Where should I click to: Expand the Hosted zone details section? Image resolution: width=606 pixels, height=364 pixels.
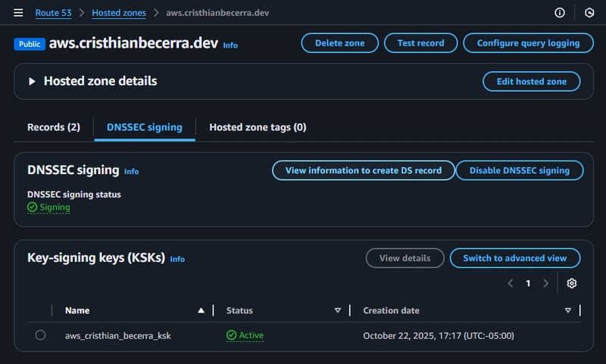[x=33, y=81]
